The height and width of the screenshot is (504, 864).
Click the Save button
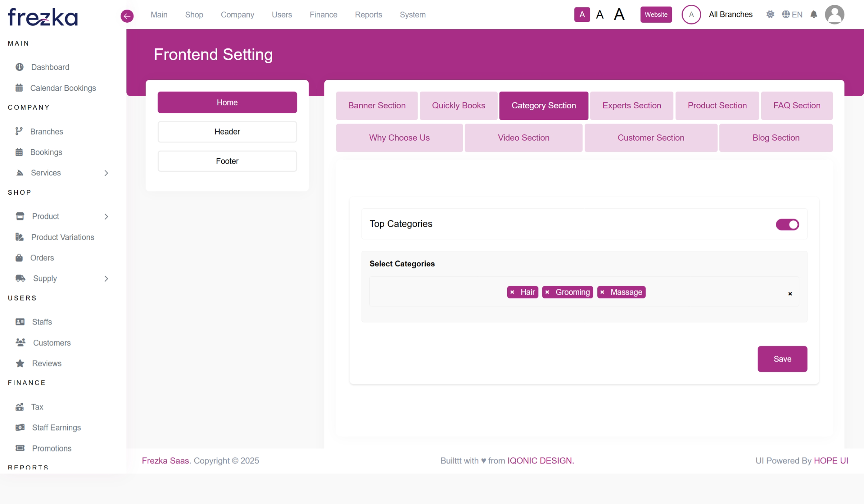click(782, 359)
